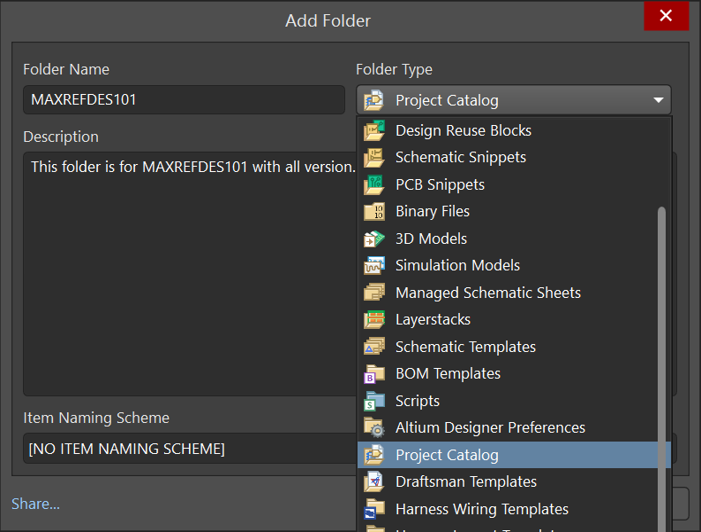
Task: Choose Schematic Snippets from the list
Action: 508,157
